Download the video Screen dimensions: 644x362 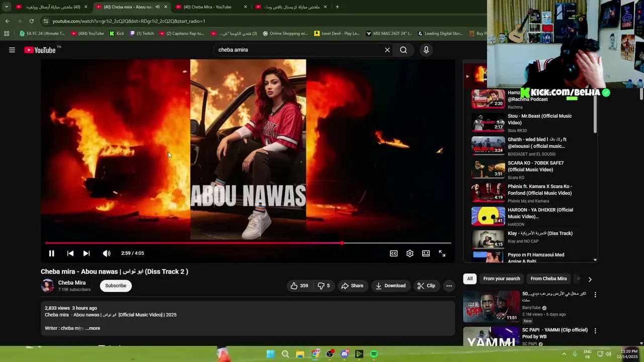pos(390,286)
